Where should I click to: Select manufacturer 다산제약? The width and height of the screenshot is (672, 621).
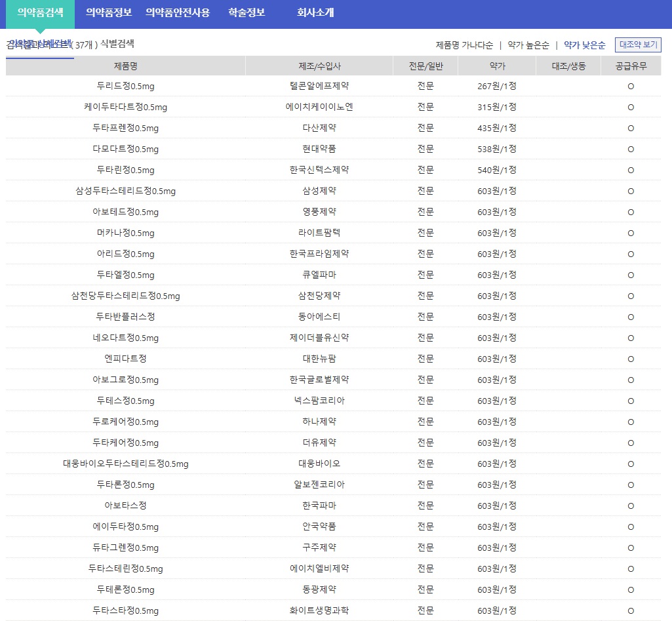[x=319, y=128]
